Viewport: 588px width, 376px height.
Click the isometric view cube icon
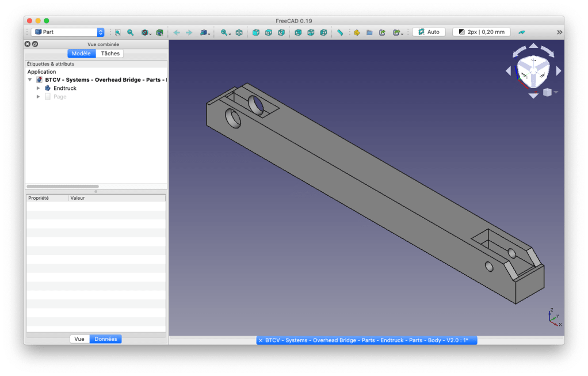click(x=239, y=33)
